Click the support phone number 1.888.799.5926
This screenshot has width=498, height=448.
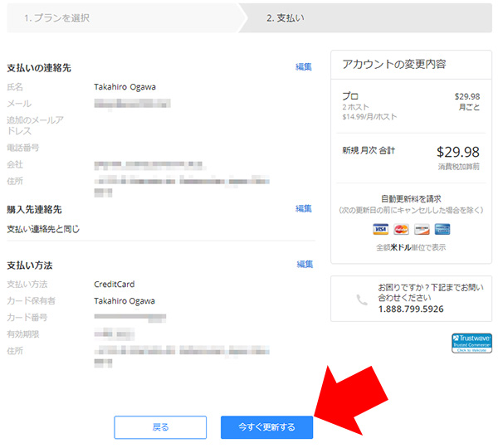pyautogui.click(x=410, y=309)
